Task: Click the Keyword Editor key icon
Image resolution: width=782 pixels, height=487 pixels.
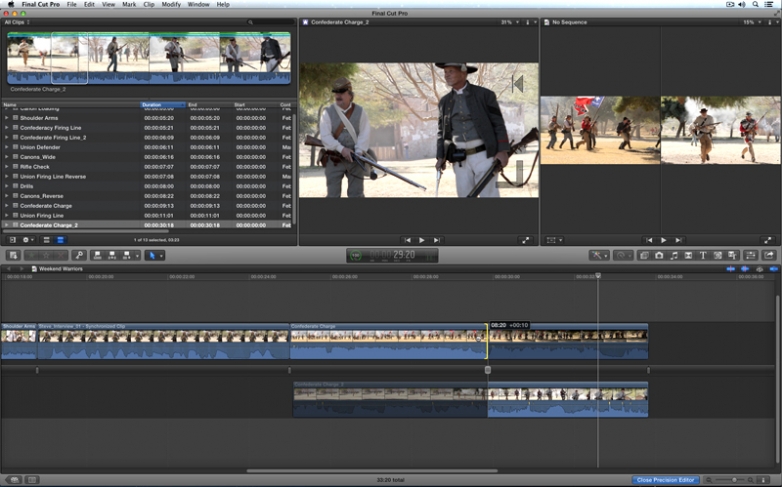Action: coord(78,255)
